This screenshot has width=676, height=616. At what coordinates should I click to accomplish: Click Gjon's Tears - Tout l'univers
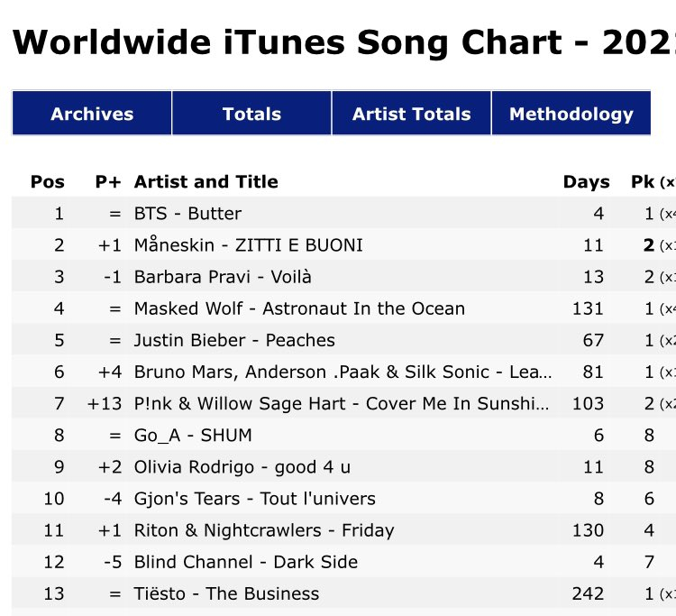(x=254, y=499)
